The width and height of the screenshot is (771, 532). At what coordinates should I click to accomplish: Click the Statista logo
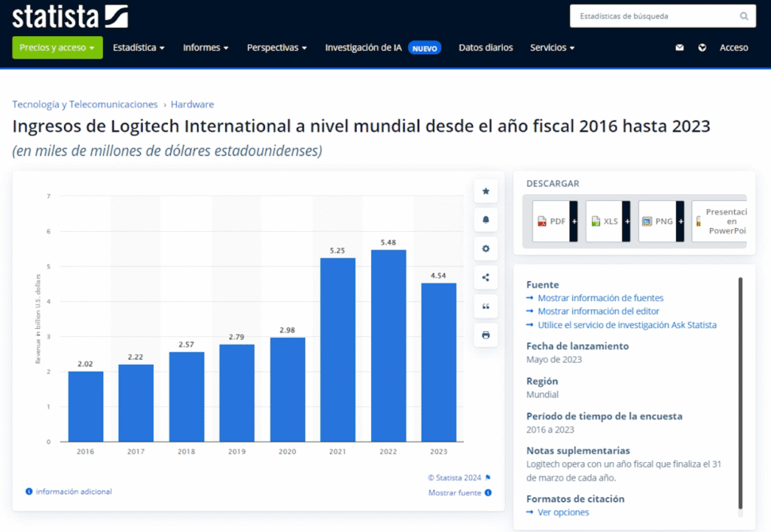pos(70,17)
